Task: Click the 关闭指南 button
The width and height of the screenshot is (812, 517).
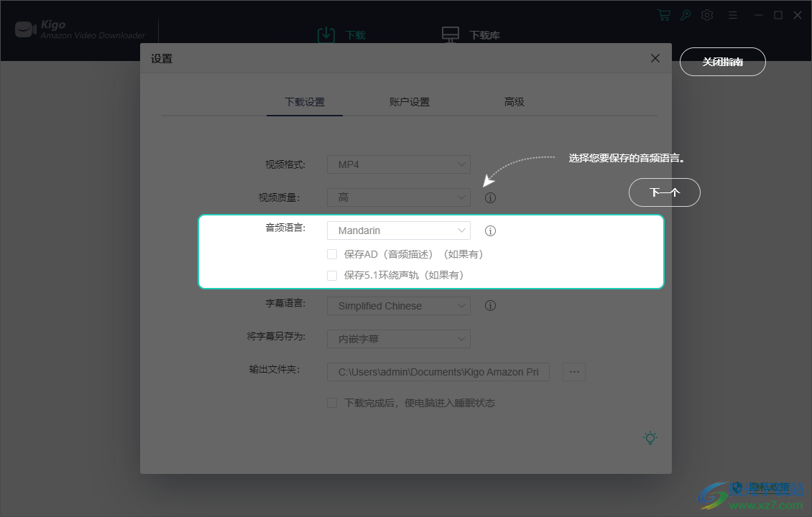Action: coord(722,62)
